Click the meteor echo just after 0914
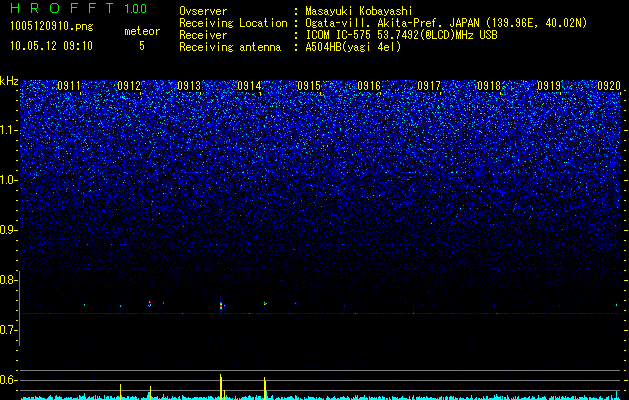The width and height of the screenshot is (629, 400). [265, 303]
